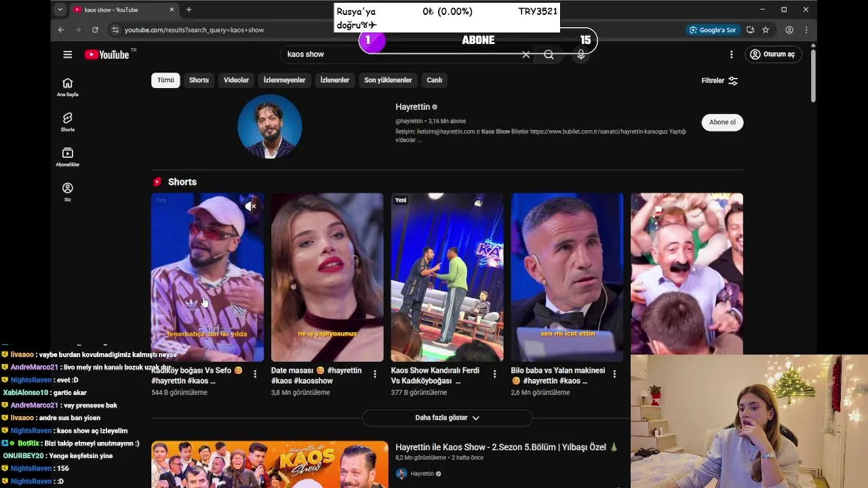The width and height of the screenshot is (868, 488).
Task: Click Date masası short title text
Action: [x=317, y=375]
